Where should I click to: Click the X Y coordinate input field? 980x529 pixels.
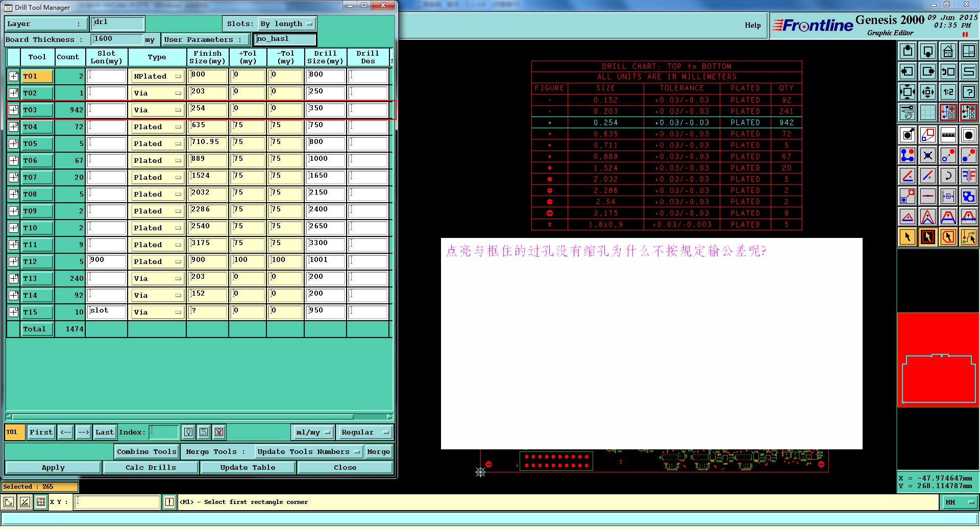click(117, 502)
